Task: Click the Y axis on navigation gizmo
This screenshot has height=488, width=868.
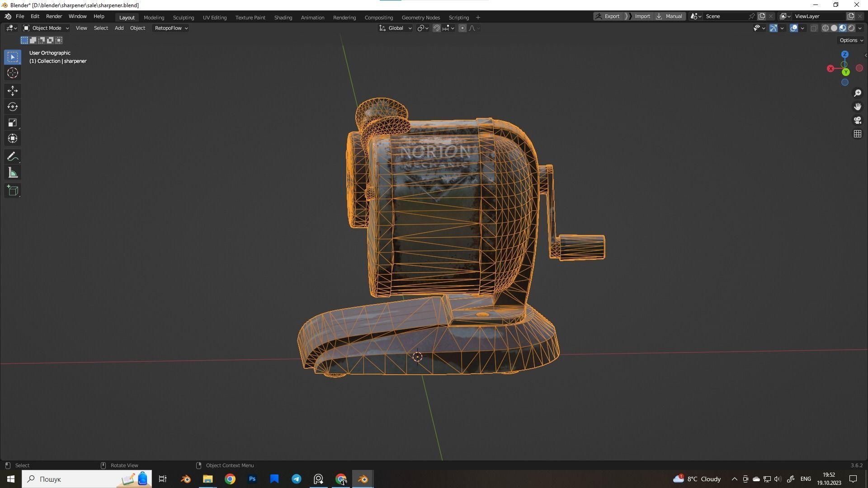Action: click(x=846, y=72)
